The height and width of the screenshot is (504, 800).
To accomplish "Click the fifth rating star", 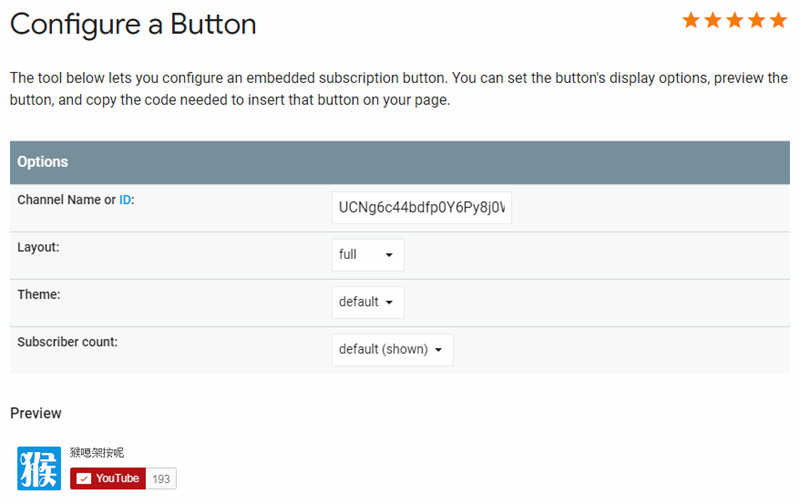I will pos(778,20).
